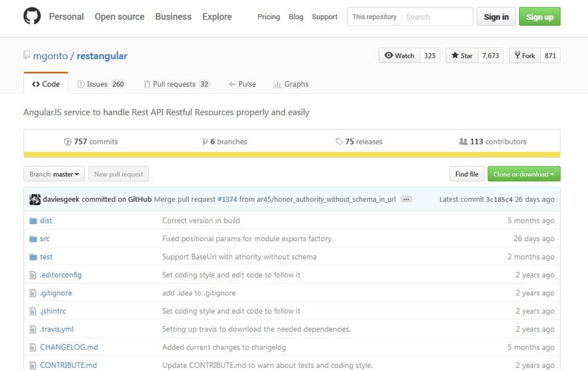Click the Sign in button

(x=496, y=17)
